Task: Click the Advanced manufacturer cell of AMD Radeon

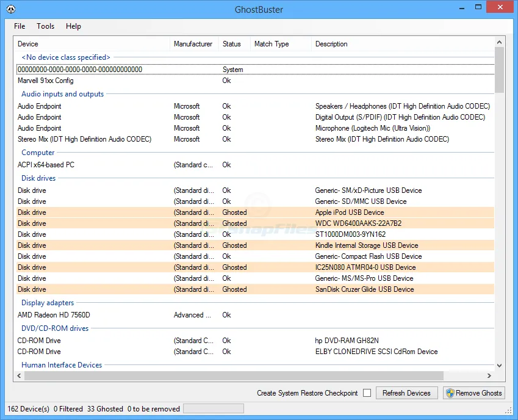Action: [192, 315]
